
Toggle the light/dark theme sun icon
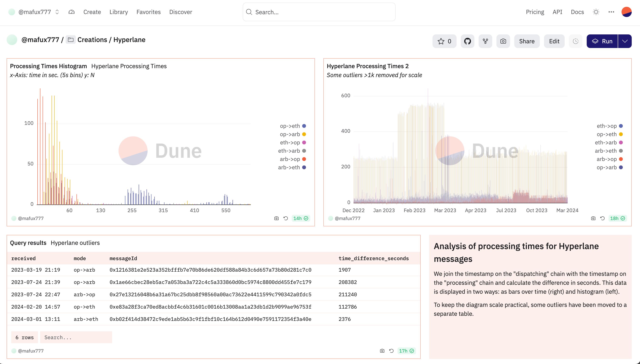click(596, 12)
